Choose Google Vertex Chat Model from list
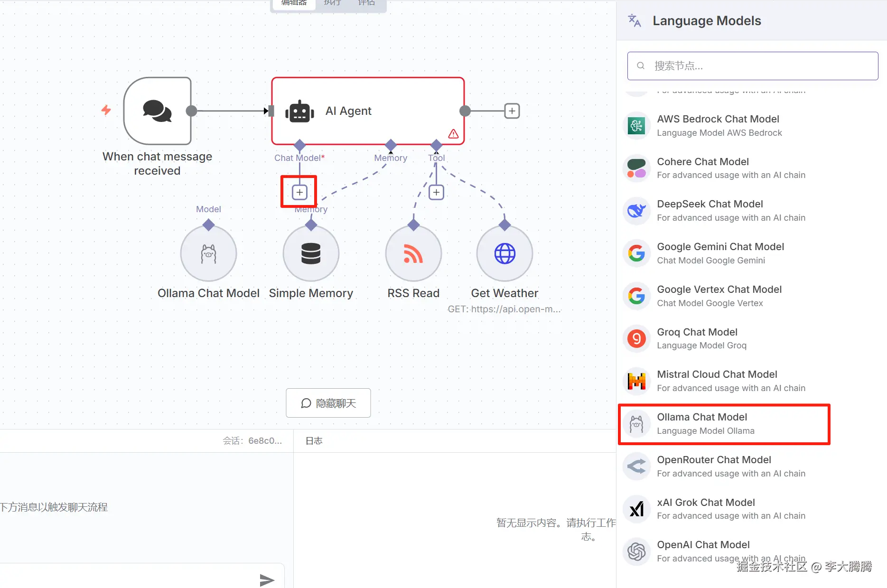Viewport: 887px width, 588px height. [752, 296]
